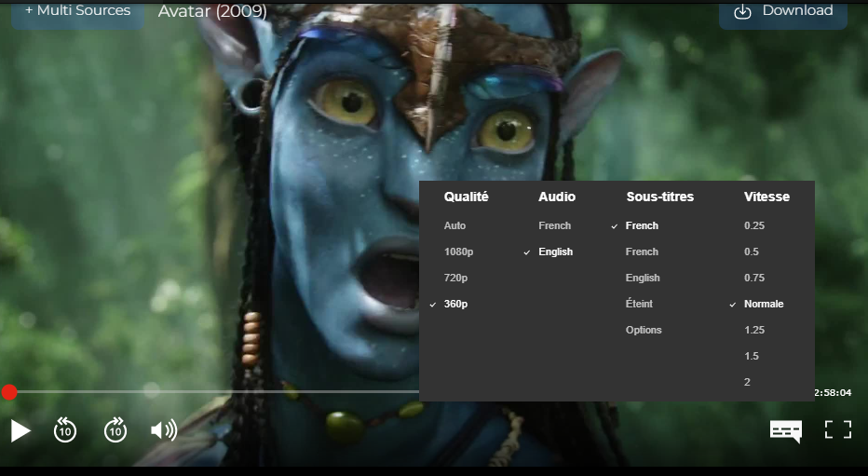The image size is (868, 476).
Task: Set playback speed to 1.5
Action: (x=752, y=356)
